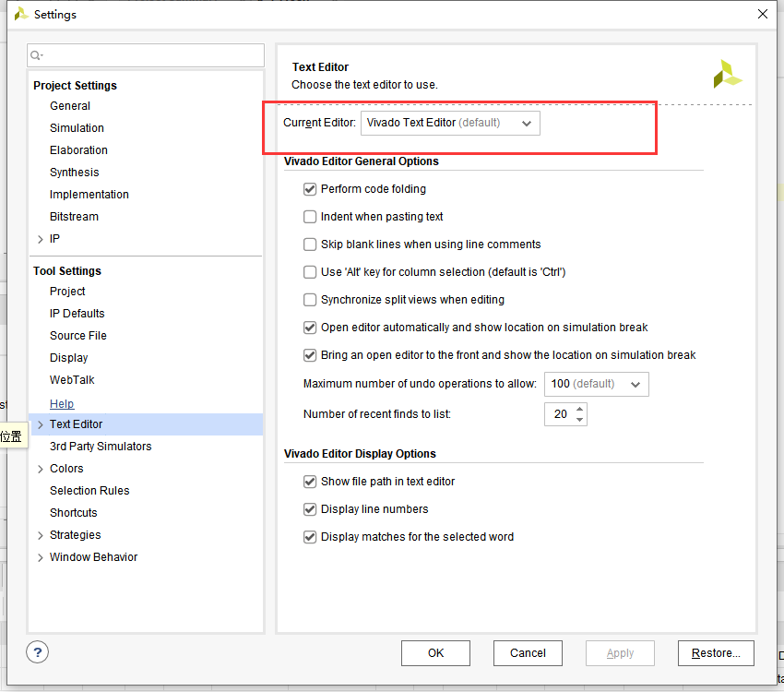Select WebTalk settings
Viewport: 784px width, 692px height.
72,380
